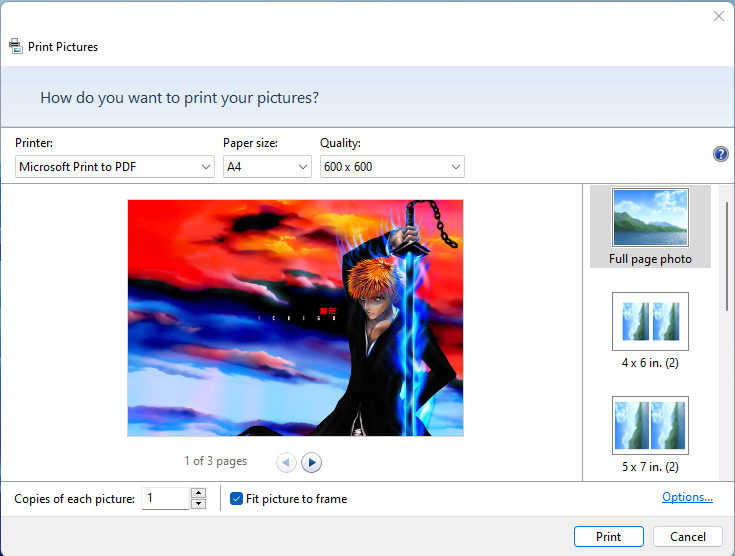Viewport: 735px width, 556px height.
Task: Decrease copies with the down spinner arrow
Action: 199,504
